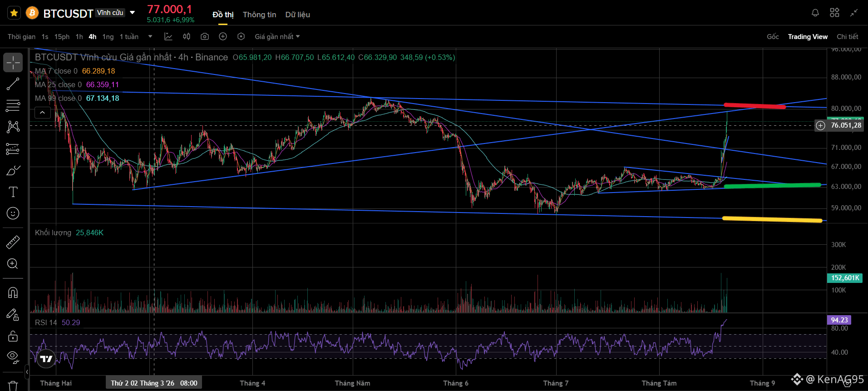Viewport: 868px width, 391px height.
Task: Select the ruler measure tool
Action: (x=13, y=242)
